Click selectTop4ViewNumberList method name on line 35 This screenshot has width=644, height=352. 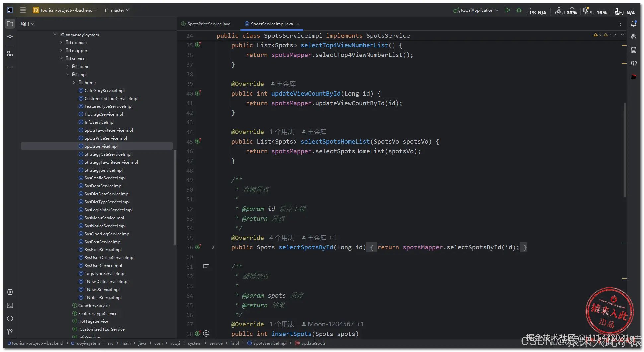coord(344,45)
